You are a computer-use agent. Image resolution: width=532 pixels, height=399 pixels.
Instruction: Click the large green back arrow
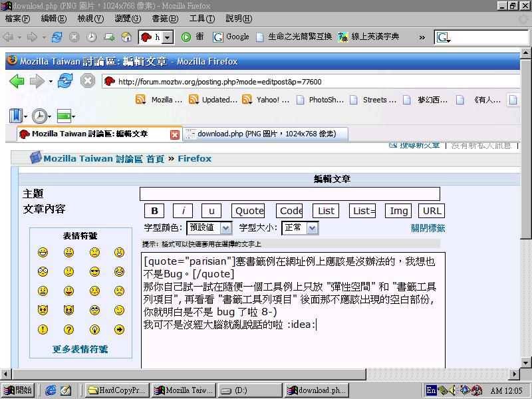17,81
